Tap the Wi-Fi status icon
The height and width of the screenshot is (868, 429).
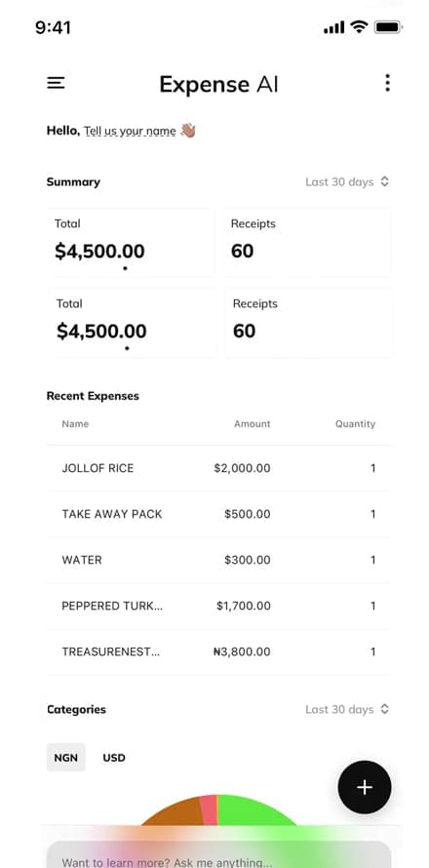click(359, 26)
